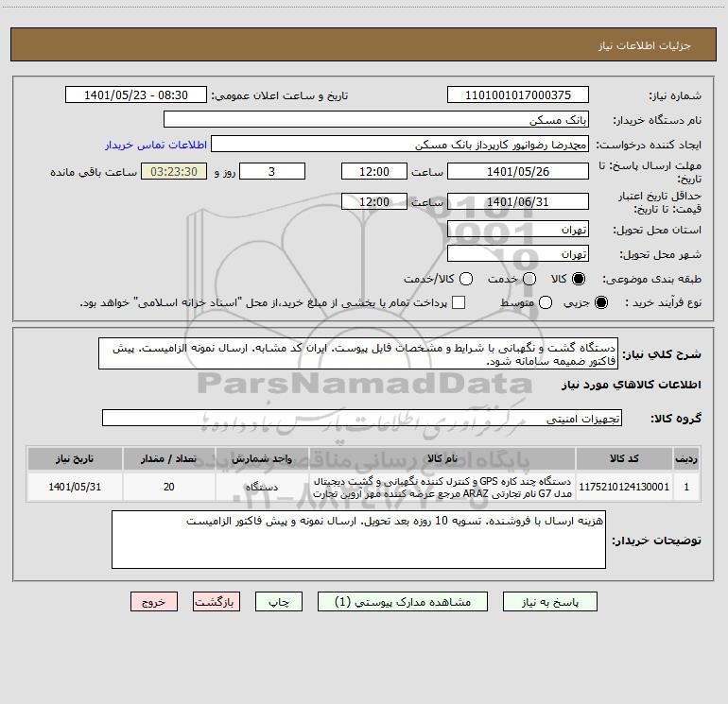
Task: Click requester field محمدرضا رضوانپور
Action: click(x=400, y=144)
